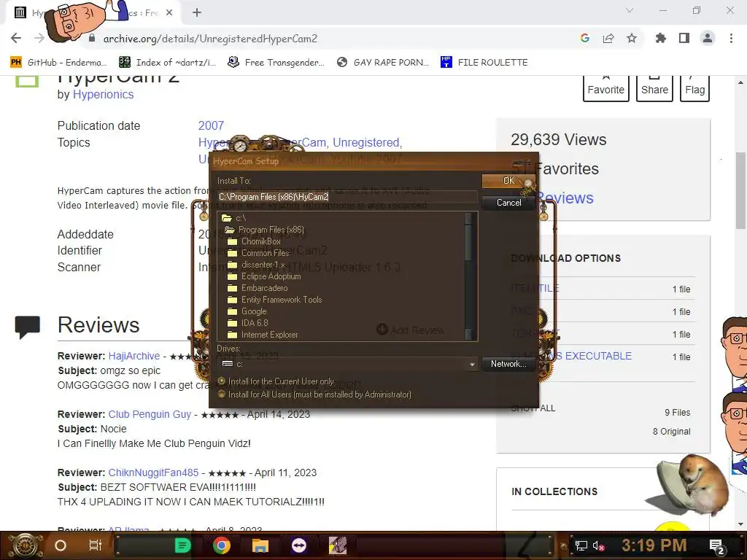This screenshot has height=560, width=747.
Task: Click the 3:19 PM clock
Action: (654, 545)
